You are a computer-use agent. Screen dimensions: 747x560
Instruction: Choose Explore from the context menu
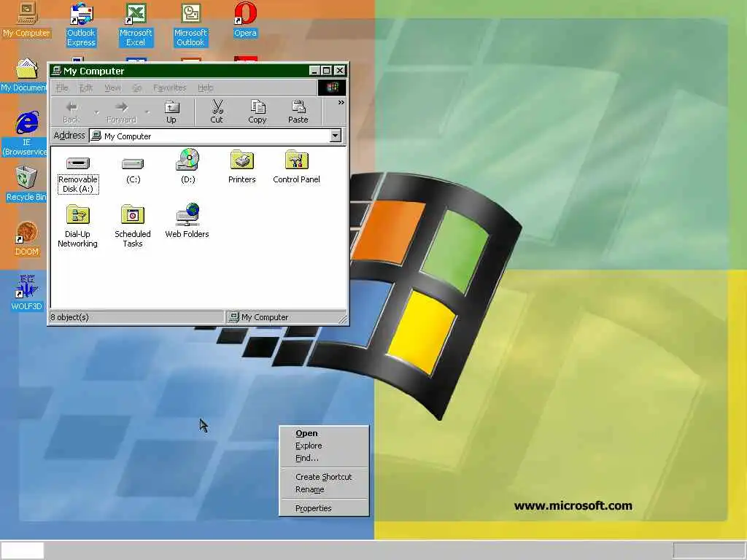point(324,446)
